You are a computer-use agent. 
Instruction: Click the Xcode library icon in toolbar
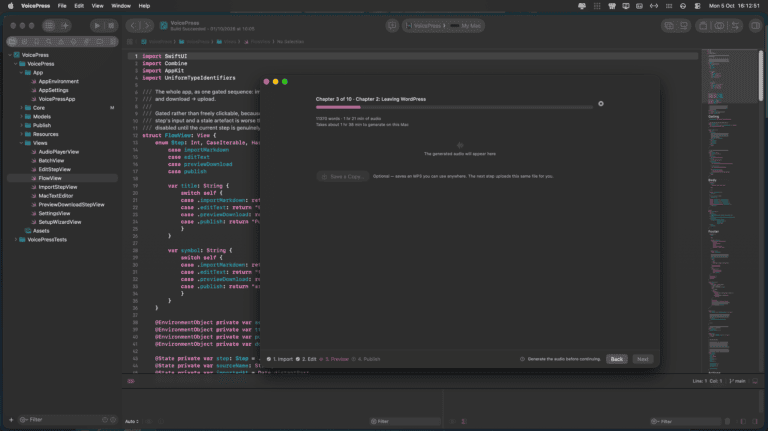click(703, 25)
